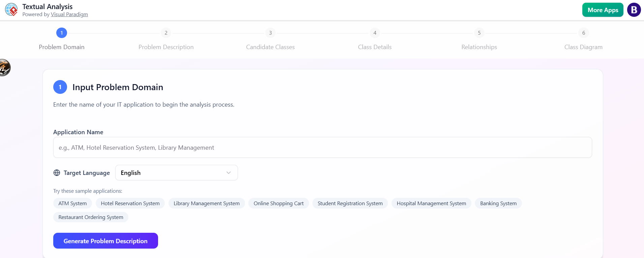Open the Target Language dropdown

click(x=176, y=173)
